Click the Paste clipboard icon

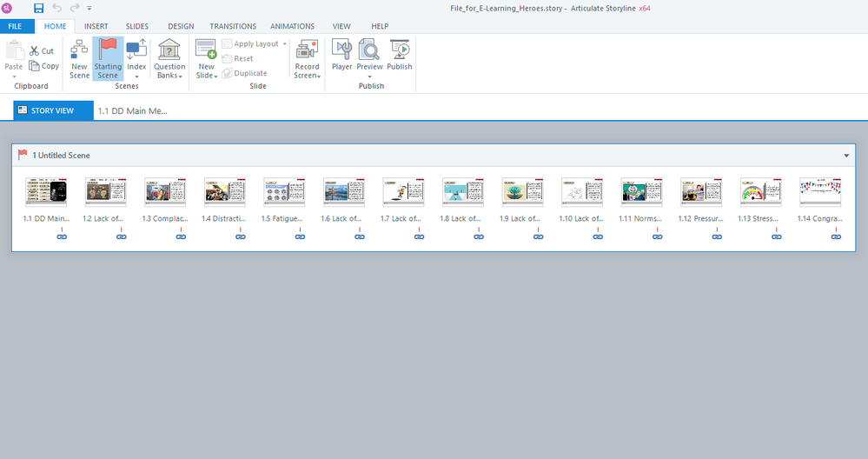pyautogui.click(x=15, y=50)
